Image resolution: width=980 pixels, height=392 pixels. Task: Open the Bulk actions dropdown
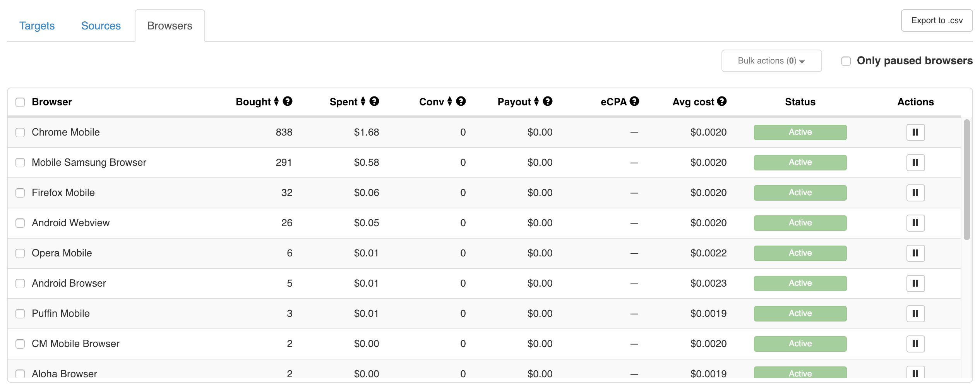pos(771,61)
